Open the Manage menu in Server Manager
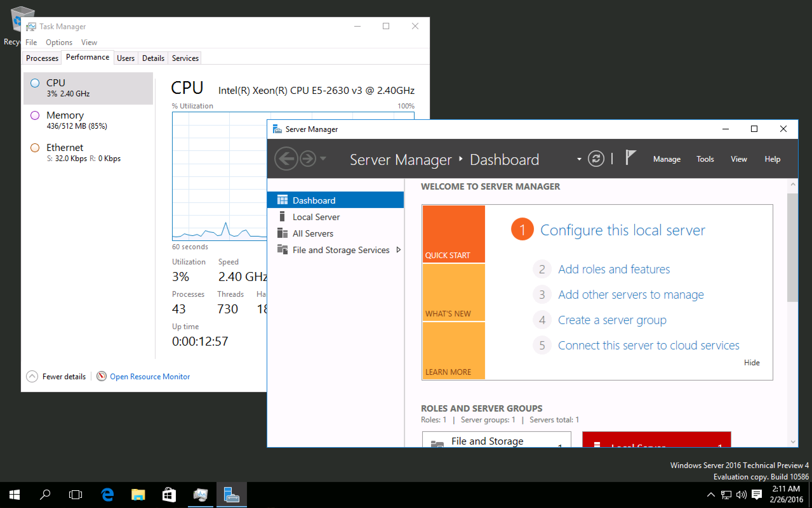The height and width of the screenshot is (508, 812). point(666,159)
